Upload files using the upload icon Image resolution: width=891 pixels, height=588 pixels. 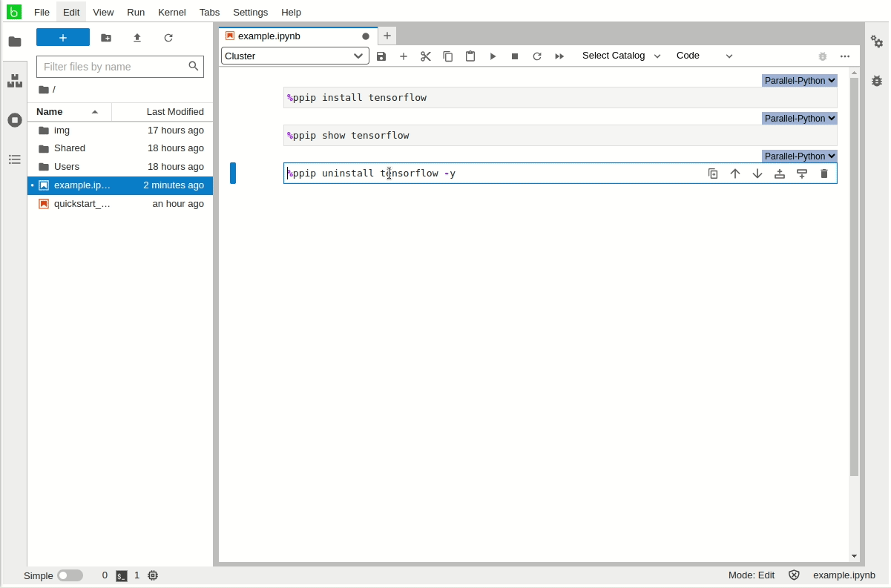137,38
